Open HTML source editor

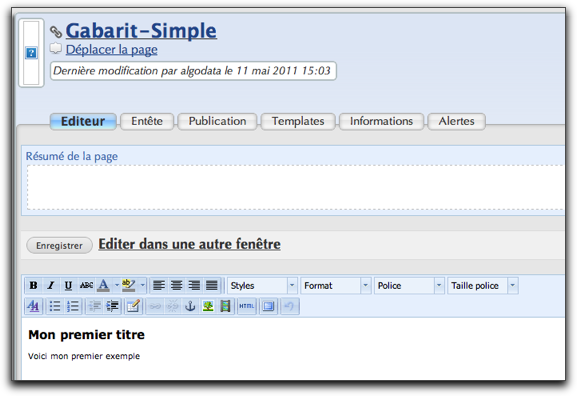[247, 306]
